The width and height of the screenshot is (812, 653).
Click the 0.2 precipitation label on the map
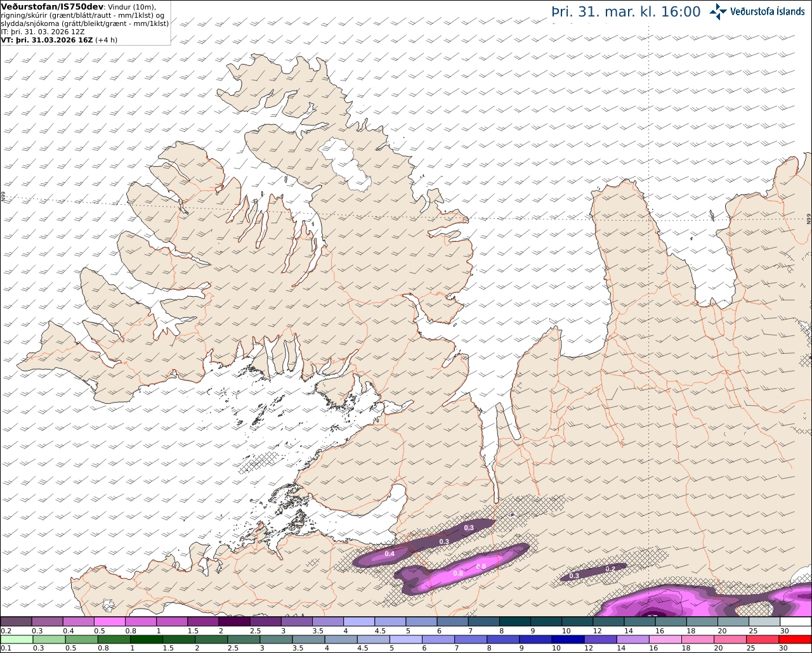pyautogui.click(x=610, y=569)
